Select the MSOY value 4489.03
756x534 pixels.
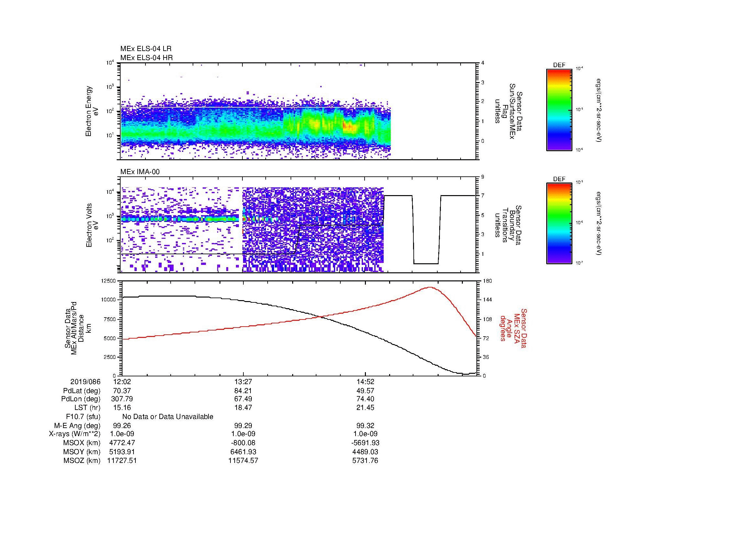[x=365, y=452]
